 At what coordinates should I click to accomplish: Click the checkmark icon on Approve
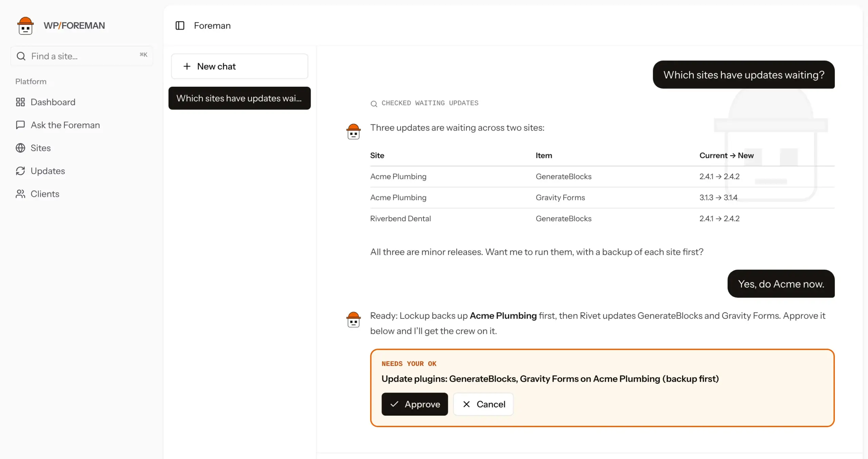394,404
